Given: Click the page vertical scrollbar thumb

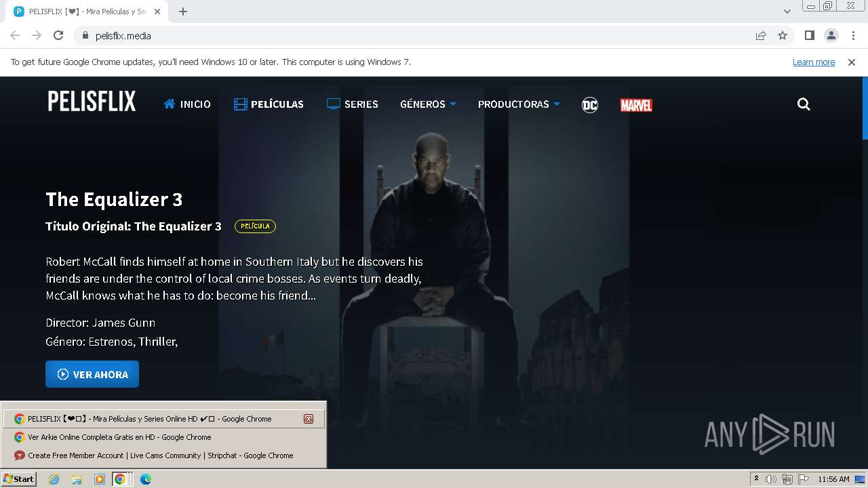Looking at the screenshot, I should (x=865, y=108).
